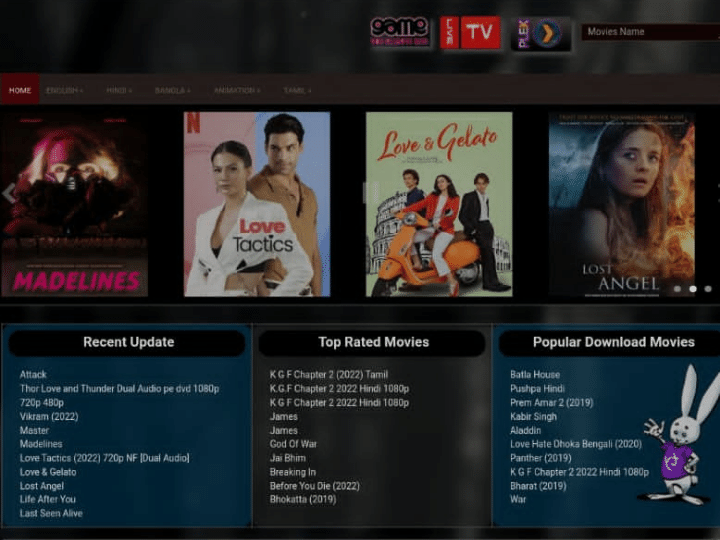Screen dimensions: 720x540
Task: Launch the Plex server icon
Action: [541, 33]
